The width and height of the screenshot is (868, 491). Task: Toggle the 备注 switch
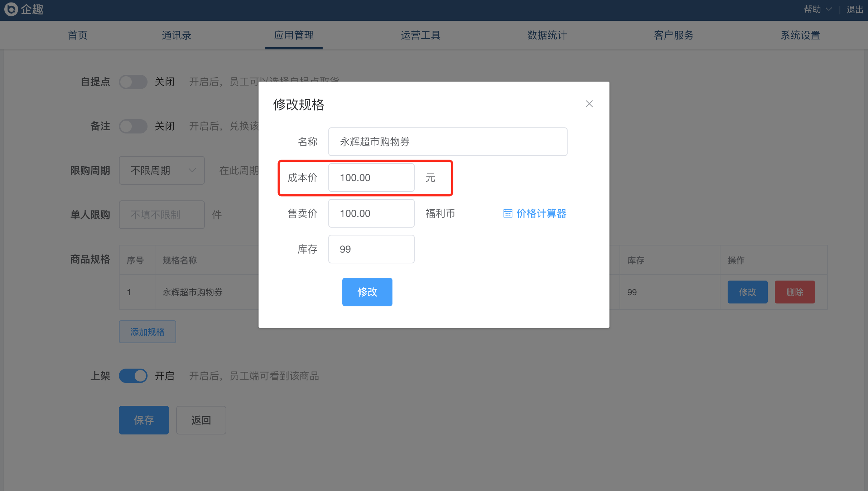(x=133, y=126)
